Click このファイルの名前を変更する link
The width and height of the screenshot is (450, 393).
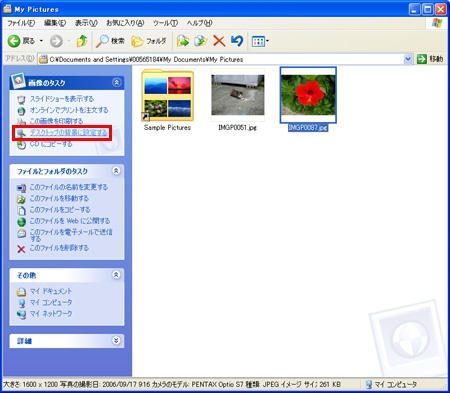click(69, 187)
